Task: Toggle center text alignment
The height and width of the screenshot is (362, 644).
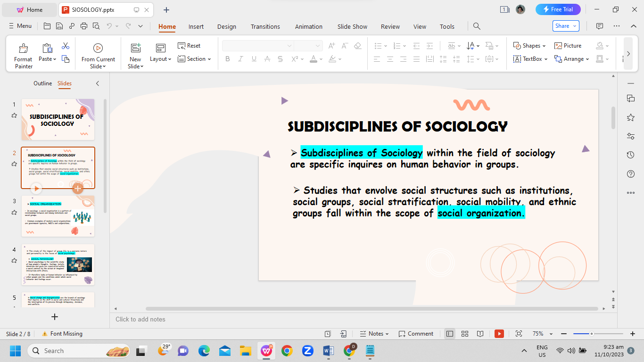Action: tap(390, 59)
